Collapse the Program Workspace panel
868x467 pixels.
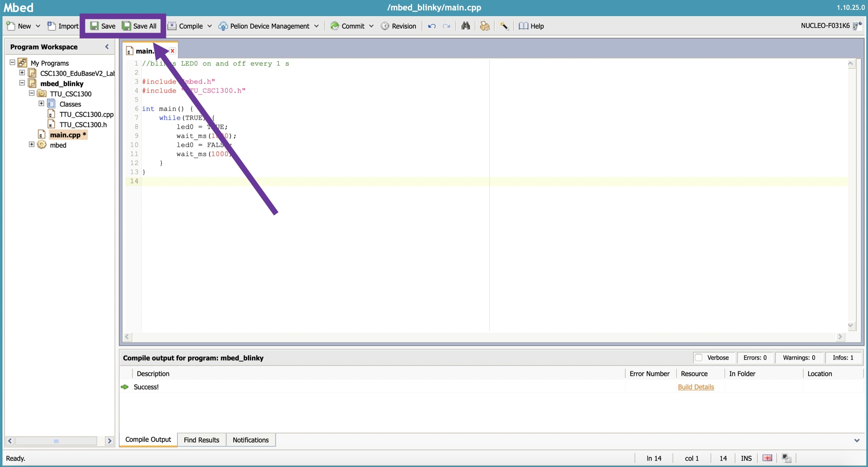pyautogui.click(x=107, y=47)
